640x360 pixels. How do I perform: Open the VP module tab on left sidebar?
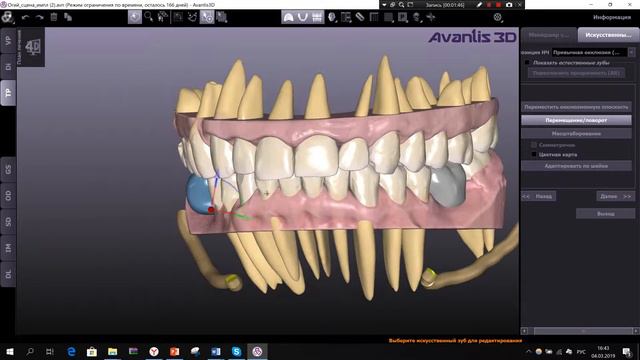click(8, 40)
